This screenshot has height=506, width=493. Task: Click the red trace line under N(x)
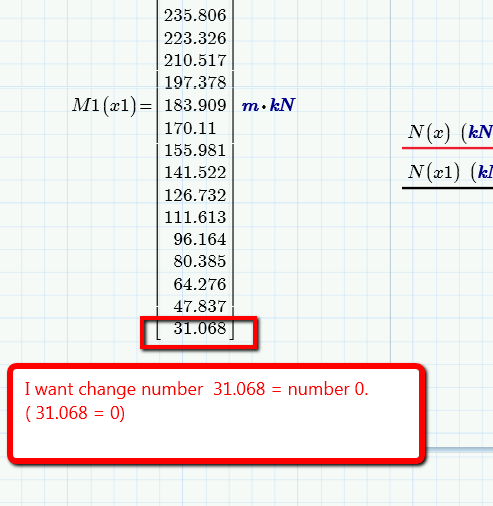coord(447,148)
